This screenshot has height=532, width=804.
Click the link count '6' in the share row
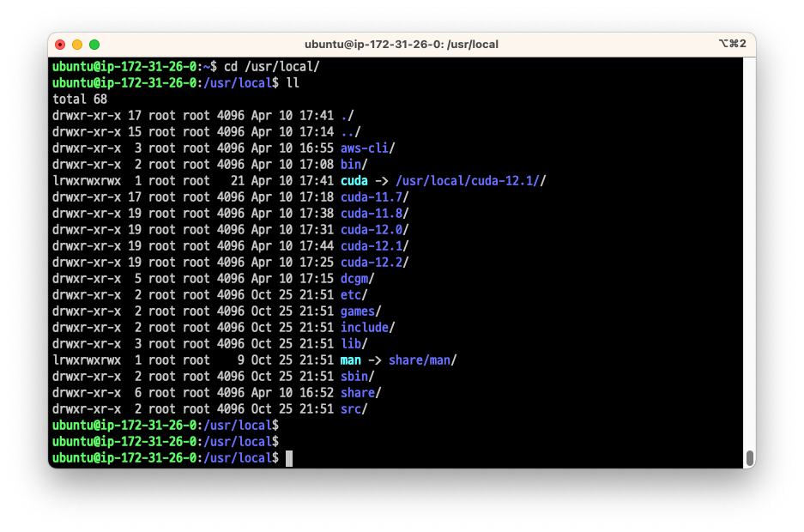(x=138, y=393)
